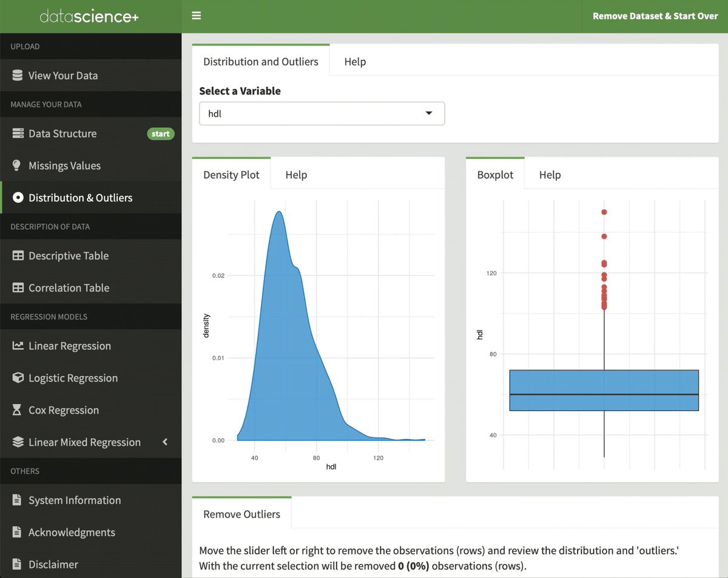Click the green start badge on Data Structure
Screen dimensions: 728x578
click(161, 133)
